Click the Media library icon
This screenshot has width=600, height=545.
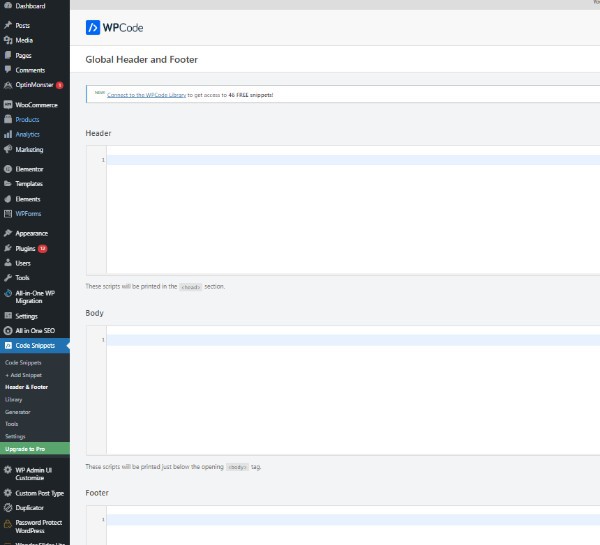[x=8, y=40]
